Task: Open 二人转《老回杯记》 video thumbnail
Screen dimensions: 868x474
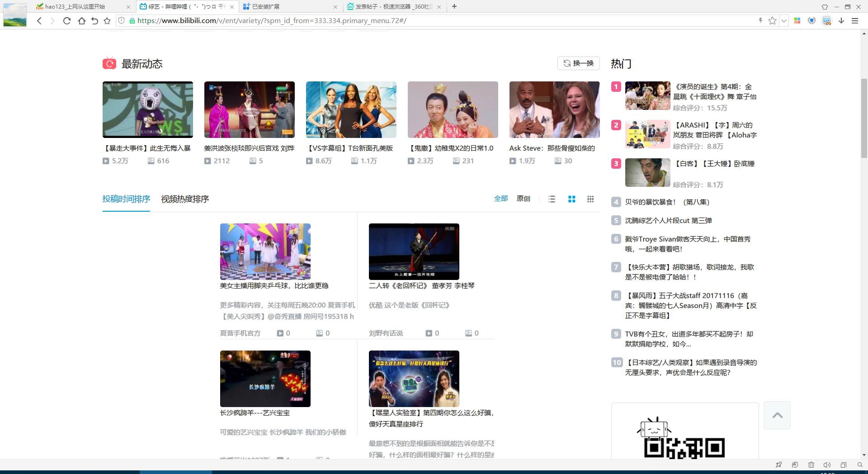Action: pyautogui.click(x=414, y=251)
